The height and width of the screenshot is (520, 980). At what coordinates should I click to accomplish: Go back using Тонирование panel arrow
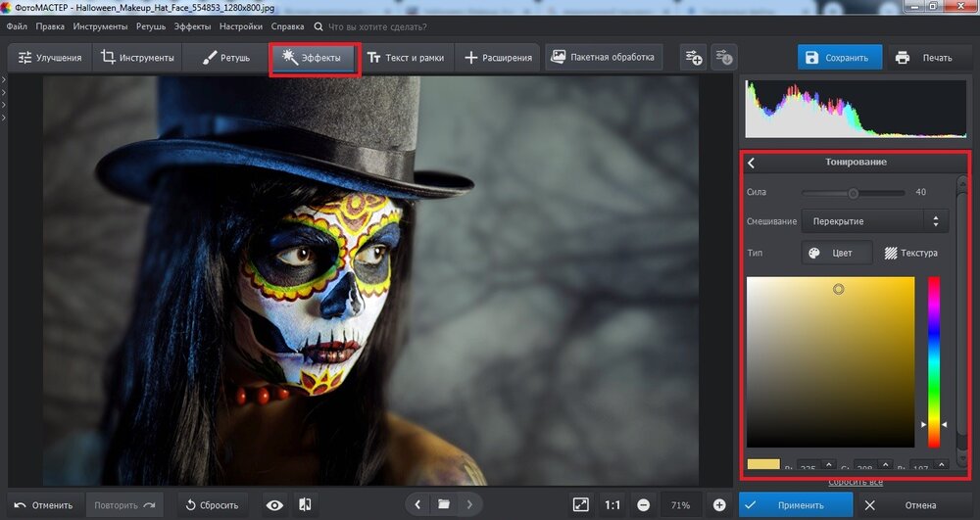752,163
